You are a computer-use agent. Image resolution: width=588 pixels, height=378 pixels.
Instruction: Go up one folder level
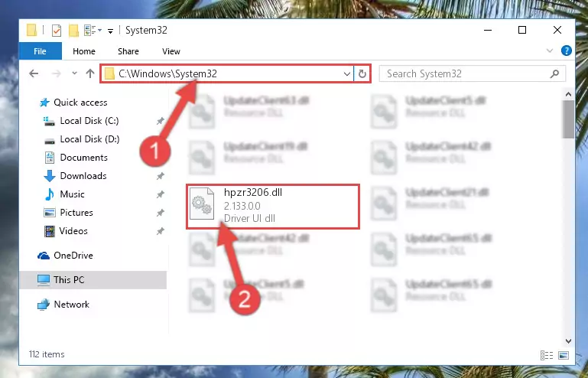[x=90, y=73]
